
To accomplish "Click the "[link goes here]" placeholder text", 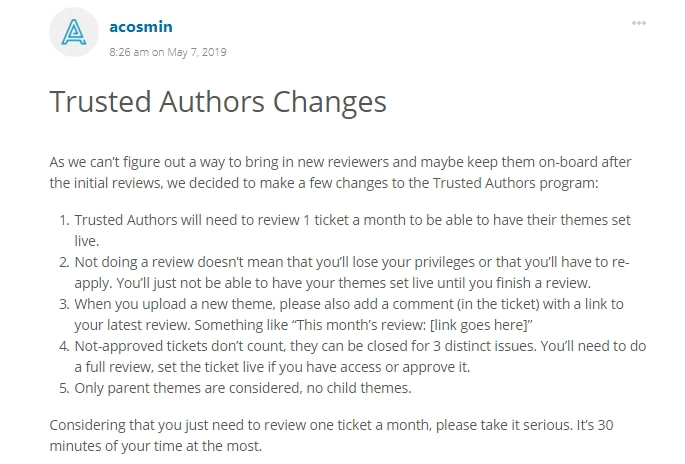I will pyautogui.click(x=479, y=325).
